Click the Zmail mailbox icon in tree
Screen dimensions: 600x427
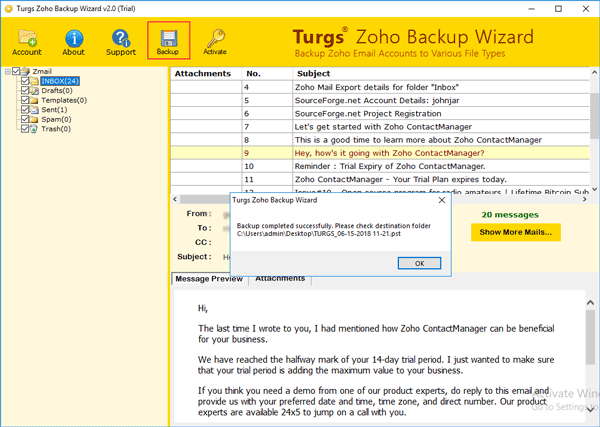click(25, 71)
